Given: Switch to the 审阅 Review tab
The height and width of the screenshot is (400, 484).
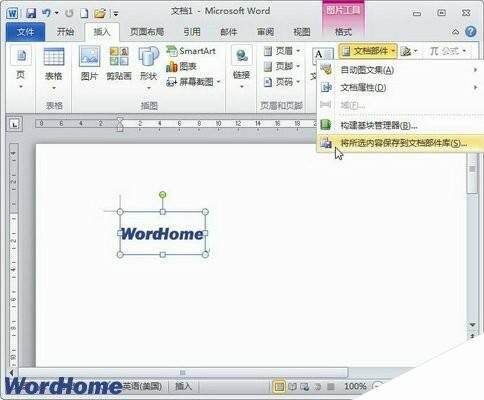Looking at the screenshot, I should [x=265, y=32].
